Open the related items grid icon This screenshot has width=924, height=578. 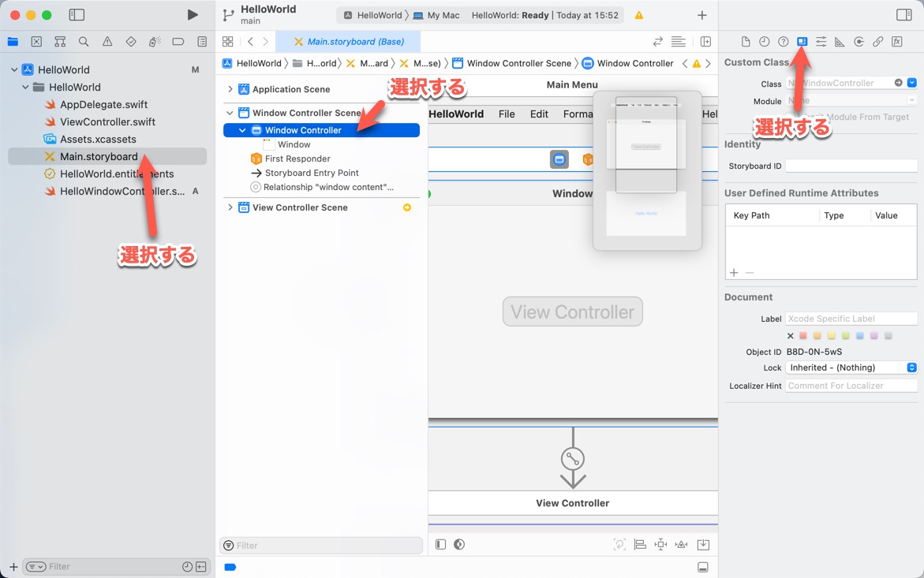pos(227,41)
